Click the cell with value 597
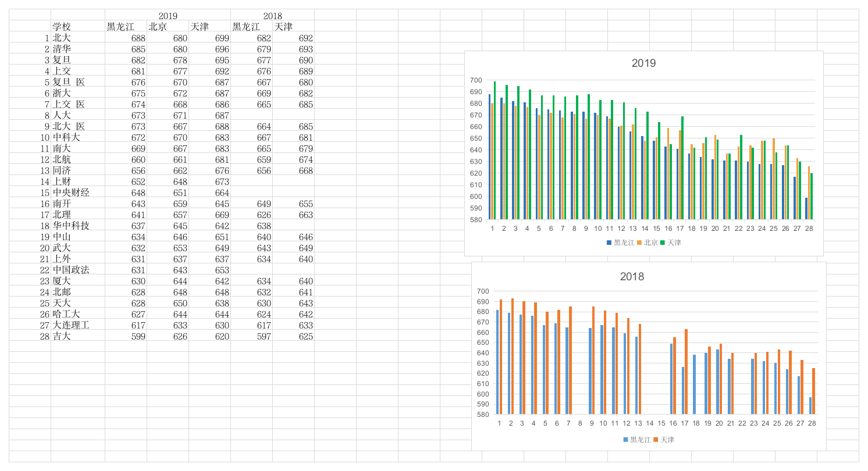 (251, 336)
